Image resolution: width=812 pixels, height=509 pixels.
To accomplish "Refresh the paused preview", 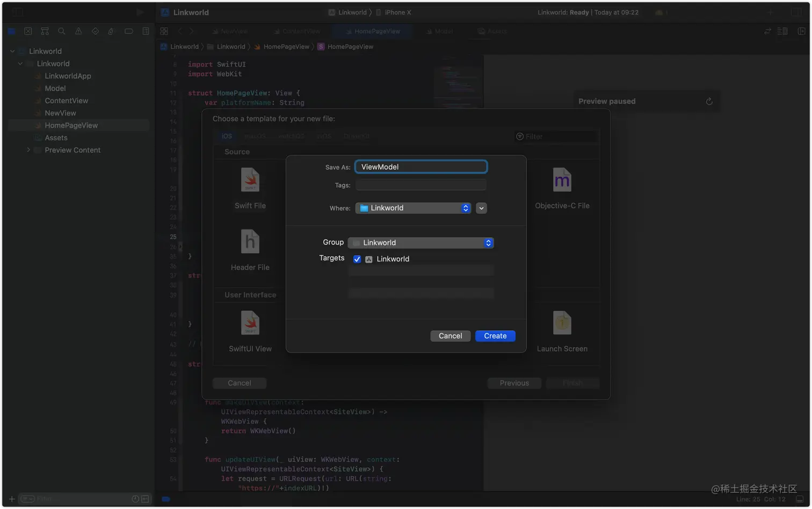I will [x=709, y=101].
